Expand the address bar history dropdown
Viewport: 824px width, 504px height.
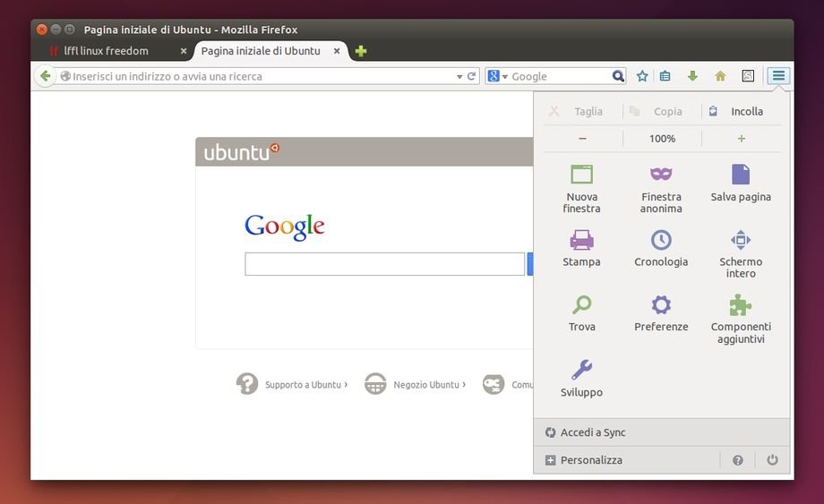pyautogui.click(x=459, y=77)
